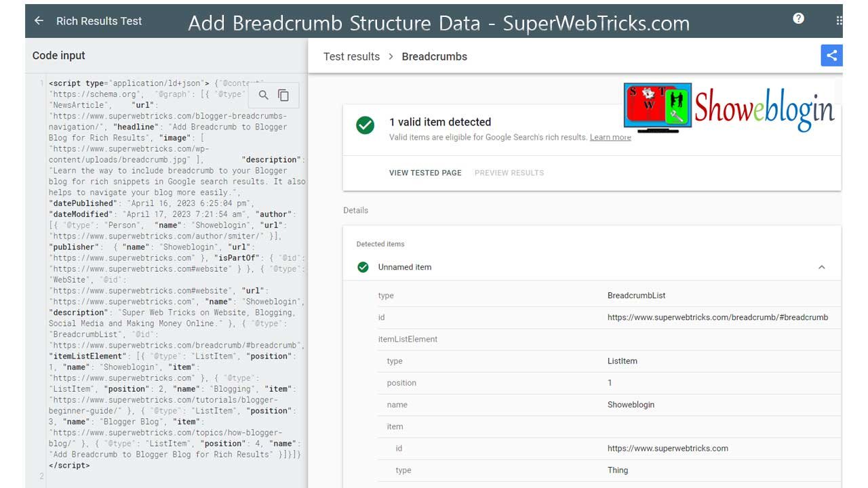Click the item id superwebtricks.com URL
This screenshot has width=868, height=488.
point(668,448)
